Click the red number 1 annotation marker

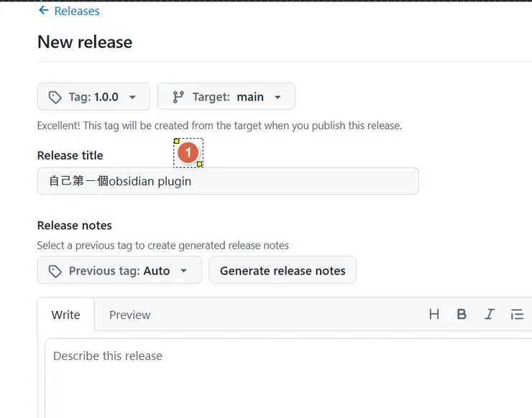[x=188, y=152]
